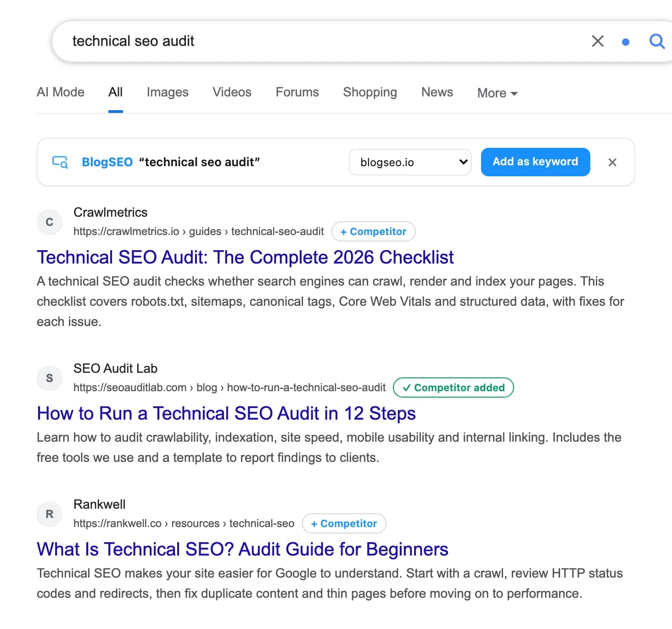
Task: Add Rankwell as a competitor
Action: (x=344, y=523)
